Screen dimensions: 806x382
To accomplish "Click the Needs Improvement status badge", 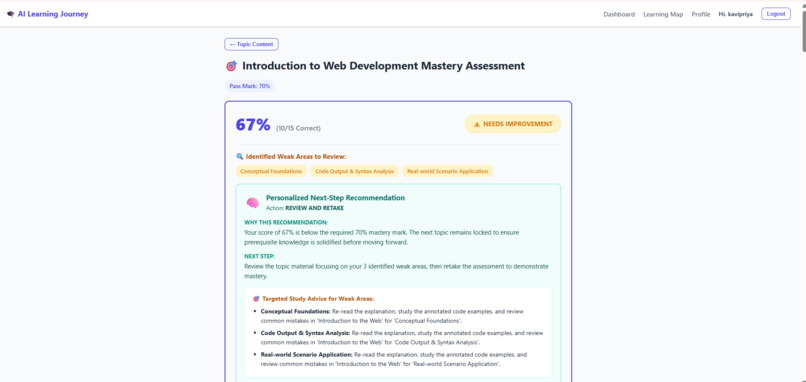I will pyautogui.click(x=512, y=124).
